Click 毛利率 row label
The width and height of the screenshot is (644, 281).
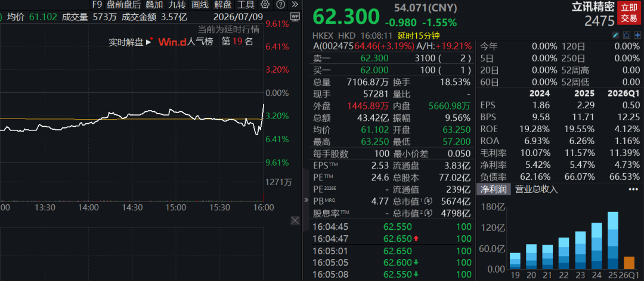pyautogui.click(x=494, y=153)
